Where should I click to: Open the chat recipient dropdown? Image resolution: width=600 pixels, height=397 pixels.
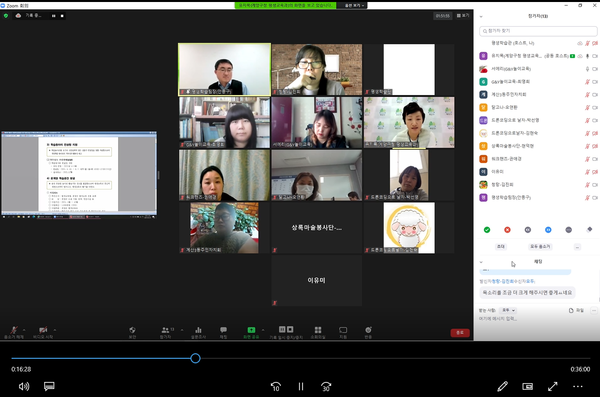pos(508,310)
